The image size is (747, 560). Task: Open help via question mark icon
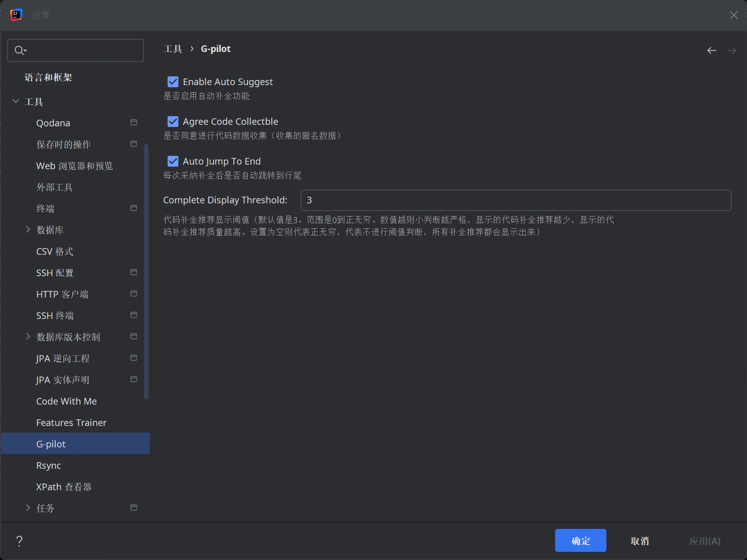coord(19,541)
